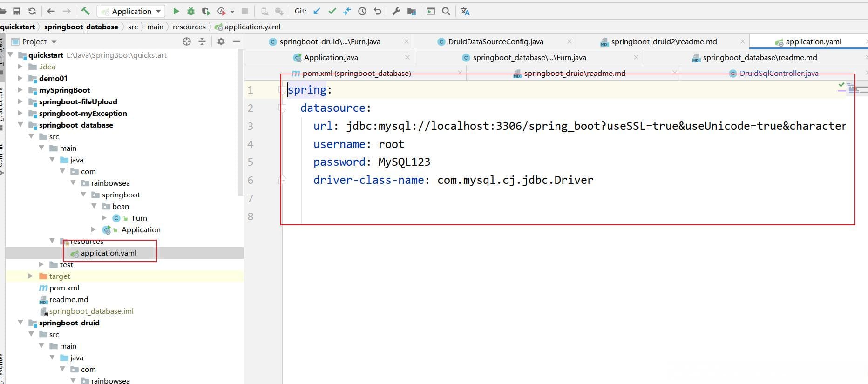Select application.yaml in project tree
This screenshot has height=384, width=868.
(x=108, y=253)
